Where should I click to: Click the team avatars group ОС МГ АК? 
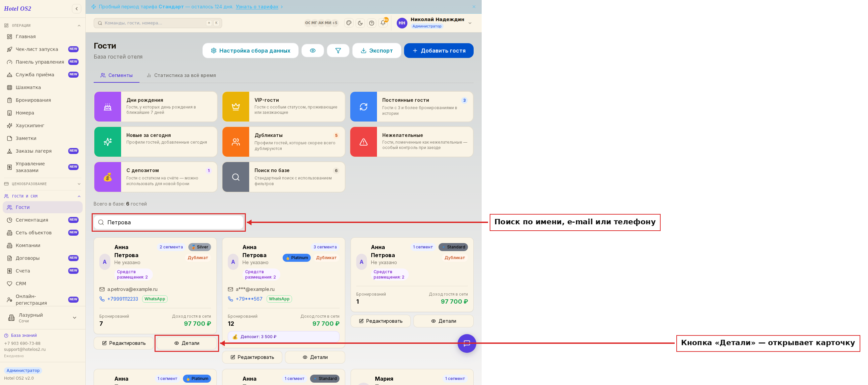coord(321,23)
